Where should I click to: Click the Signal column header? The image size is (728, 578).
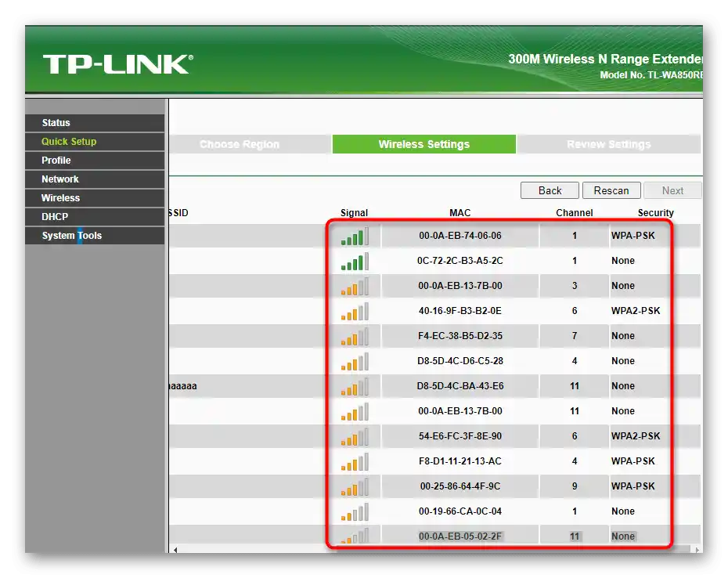(354, 213)
